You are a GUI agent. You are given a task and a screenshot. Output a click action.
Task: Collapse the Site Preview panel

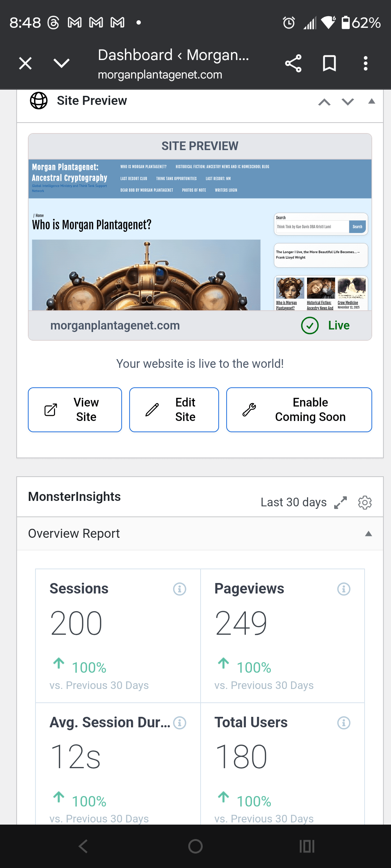pyautogui.click(x=371, y=101)
